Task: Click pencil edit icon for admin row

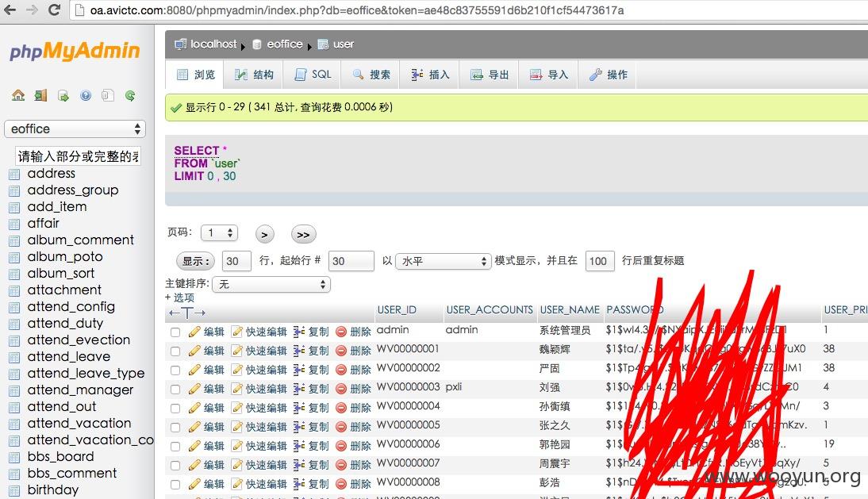Action: point(194,332)
